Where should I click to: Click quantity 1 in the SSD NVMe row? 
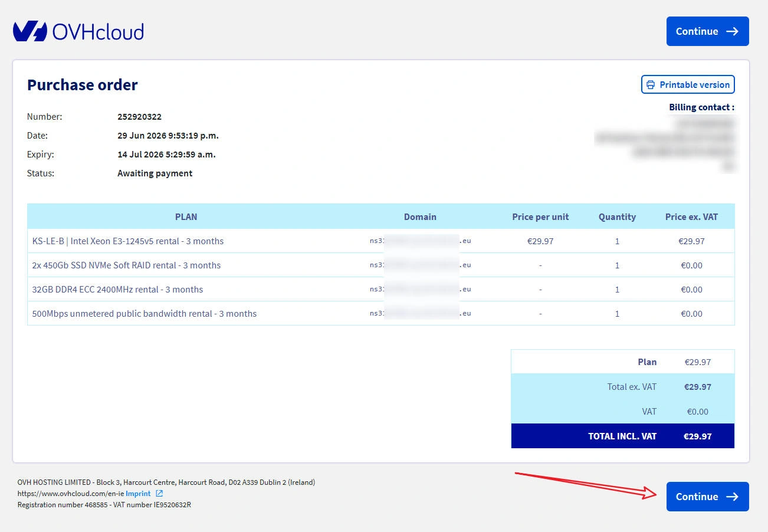coord(617,265)
